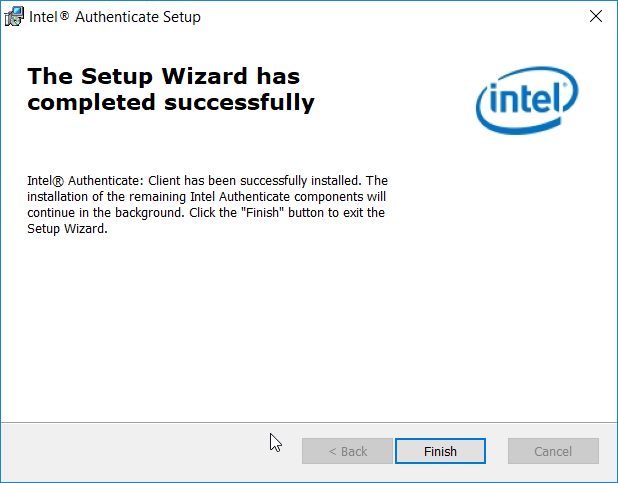618x483 pixels.
Task: Click the Finish button
Action: pos(440,451)
